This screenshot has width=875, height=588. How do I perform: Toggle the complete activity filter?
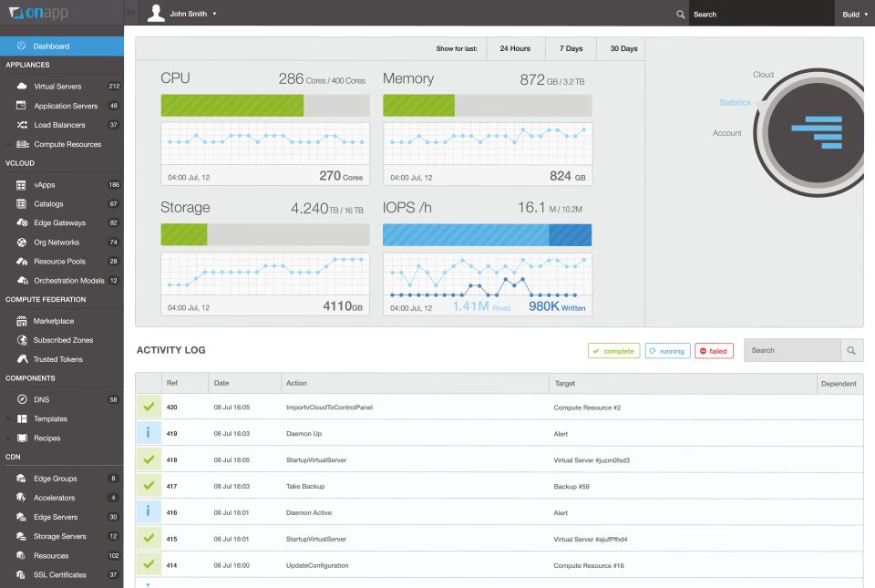coord(613,350)
